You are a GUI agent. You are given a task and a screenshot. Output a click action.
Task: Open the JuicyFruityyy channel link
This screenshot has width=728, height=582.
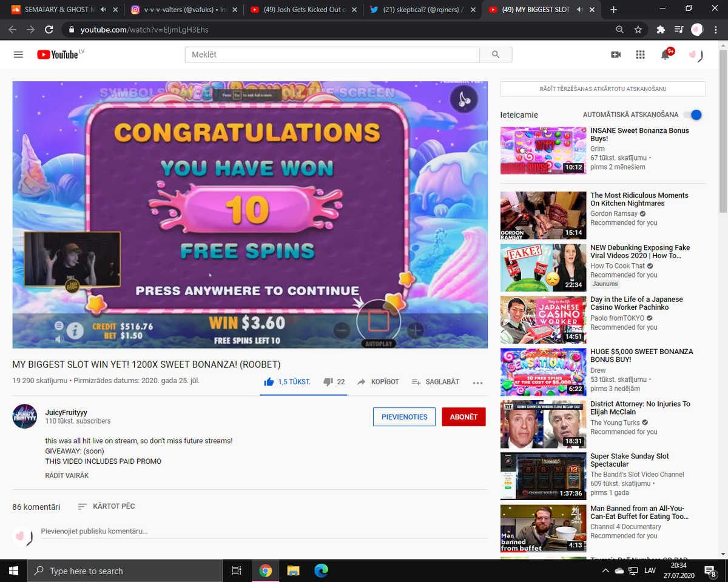67,412
